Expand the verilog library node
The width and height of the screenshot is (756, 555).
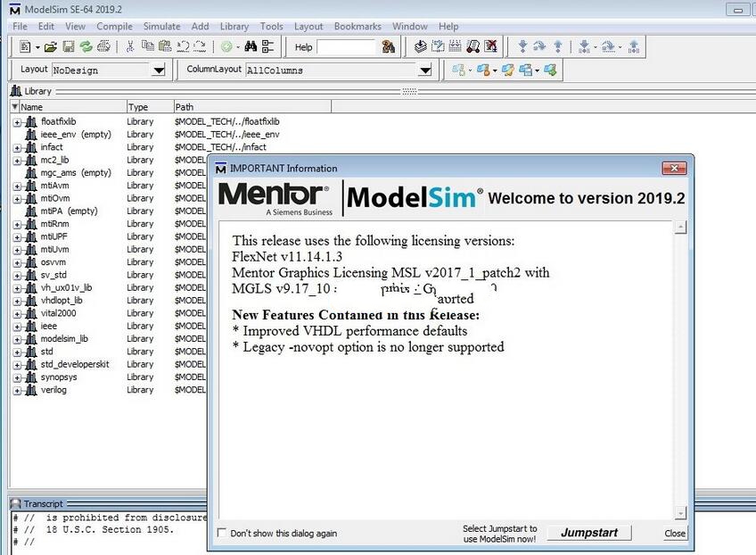(17, 391)
